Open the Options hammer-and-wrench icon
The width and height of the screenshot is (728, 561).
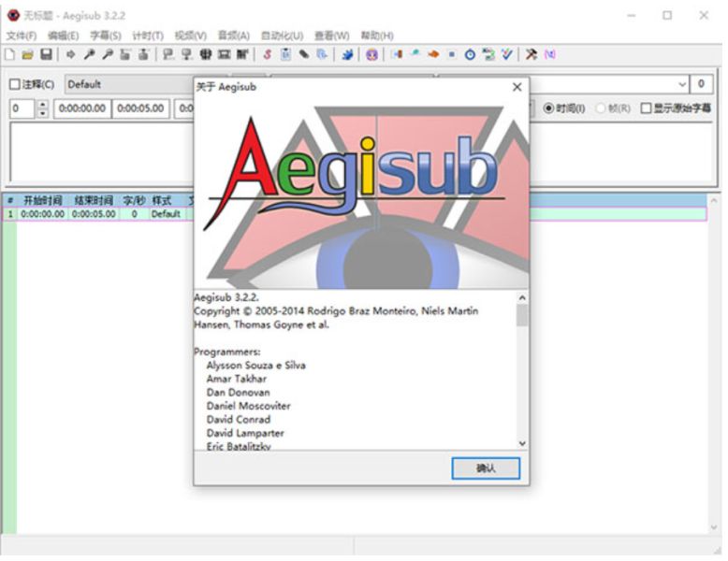pos(531,54)
